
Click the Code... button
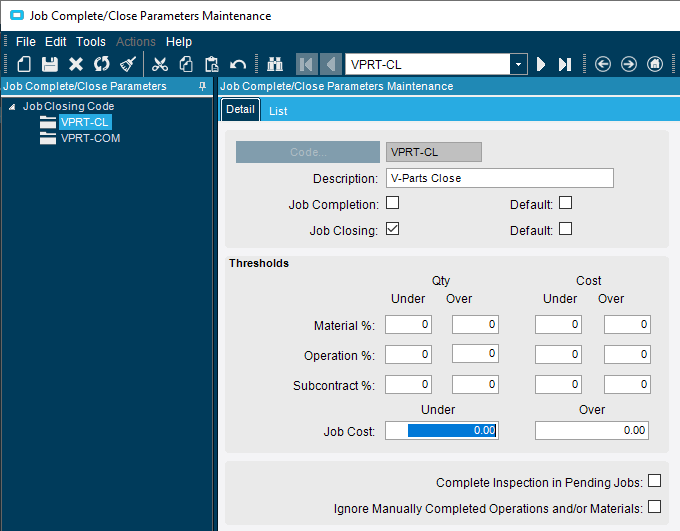308,152
